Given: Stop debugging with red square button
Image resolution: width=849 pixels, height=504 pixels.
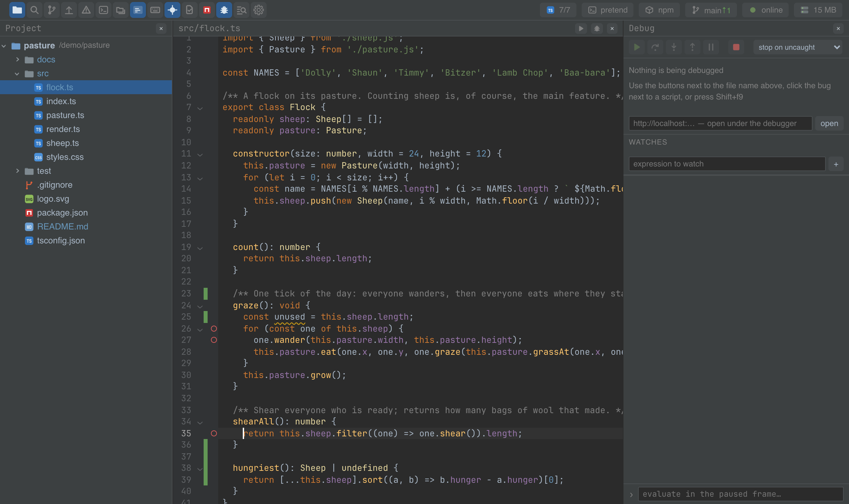Looking at the screenshot, I should pyautogui.click(x=736, y=47).
